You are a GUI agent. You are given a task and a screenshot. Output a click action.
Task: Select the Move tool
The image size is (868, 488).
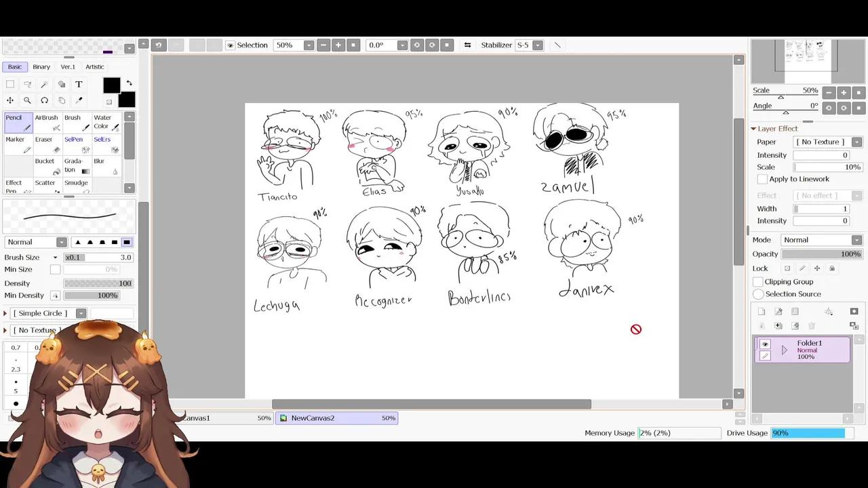10,100
